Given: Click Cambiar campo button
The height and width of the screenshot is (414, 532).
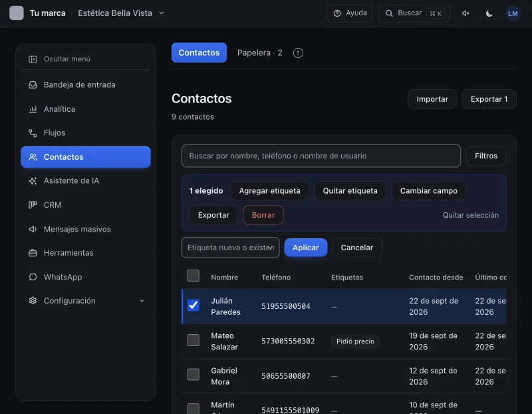Looking at the screenshot, I should coord(428,191).
